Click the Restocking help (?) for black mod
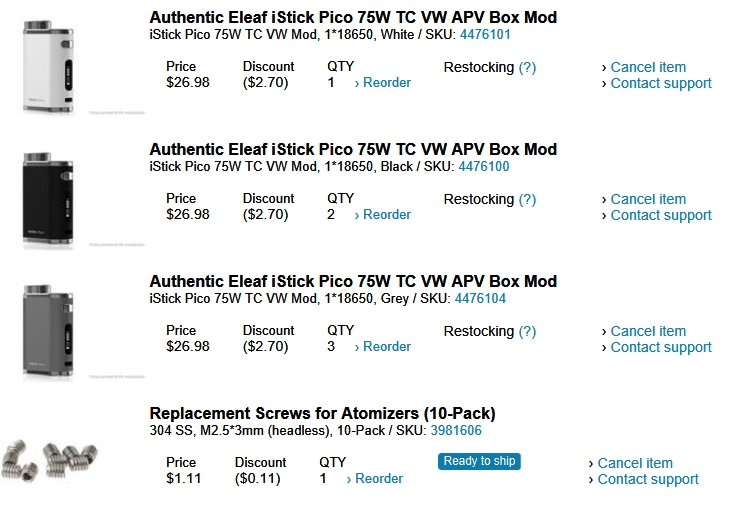 pos(527,199)
